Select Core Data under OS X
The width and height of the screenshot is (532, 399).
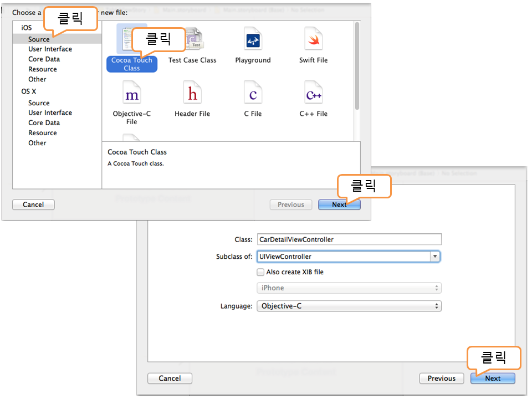44,123
